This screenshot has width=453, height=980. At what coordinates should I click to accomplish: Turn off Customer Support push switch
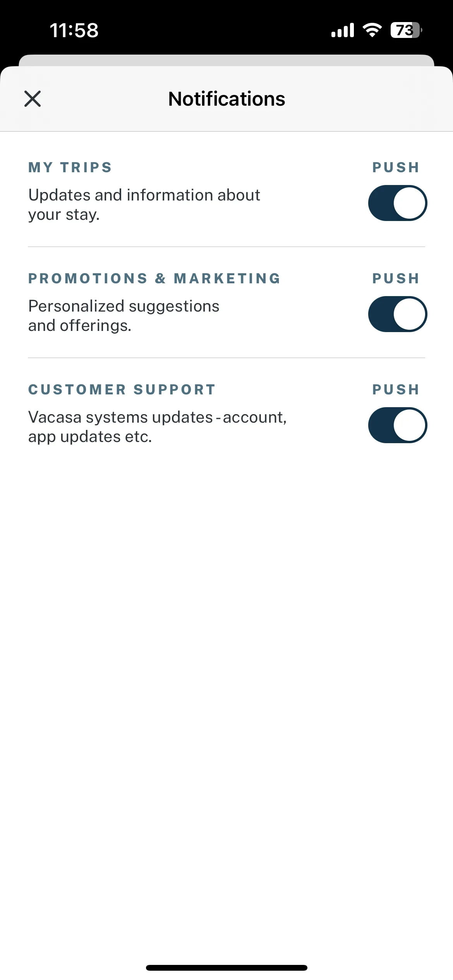(398, 425)
